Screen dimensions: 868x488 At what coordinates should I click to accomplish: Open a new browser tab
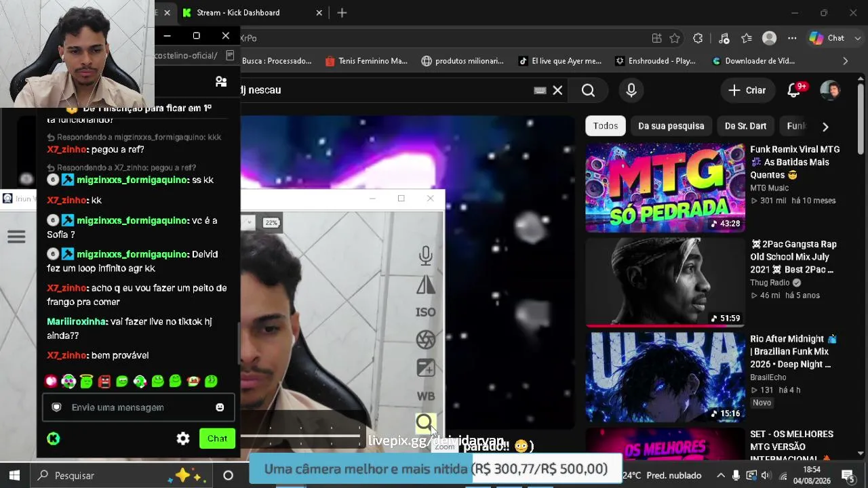(x=342, y=13)
